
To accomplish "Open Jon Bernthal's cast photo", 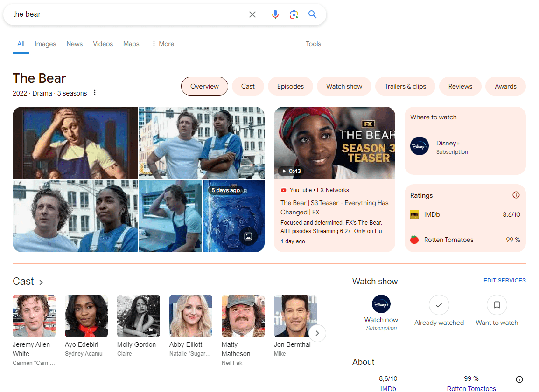I will tap(295, 316).
